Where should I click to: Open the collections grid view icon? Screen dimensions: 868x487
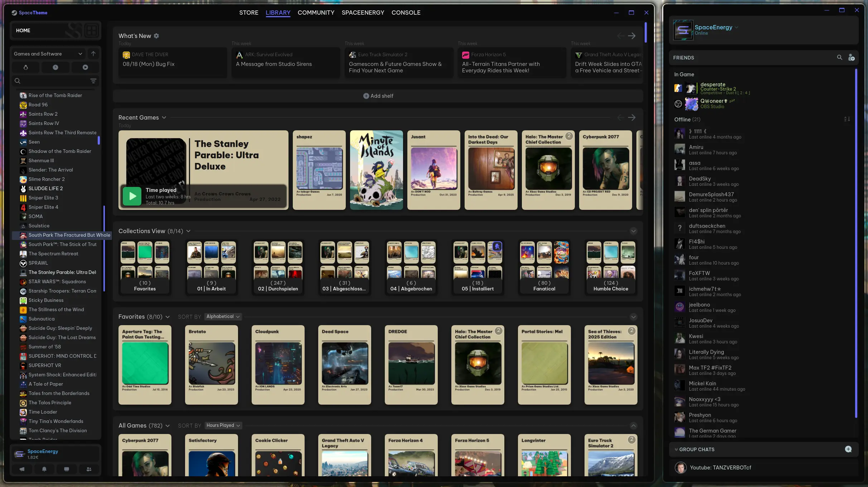click(x=91, y=30)
